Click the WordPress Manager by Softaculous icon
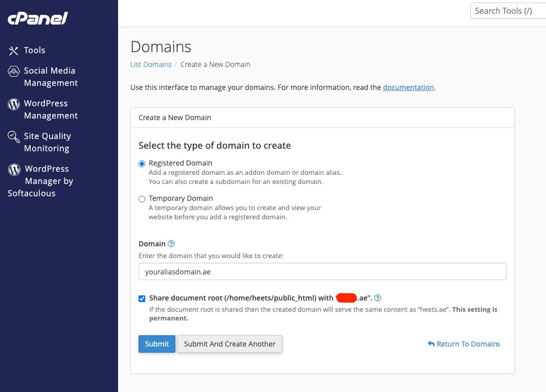Image resolution: width=546 pixels, height=392 pixels. tap(14, 170)
